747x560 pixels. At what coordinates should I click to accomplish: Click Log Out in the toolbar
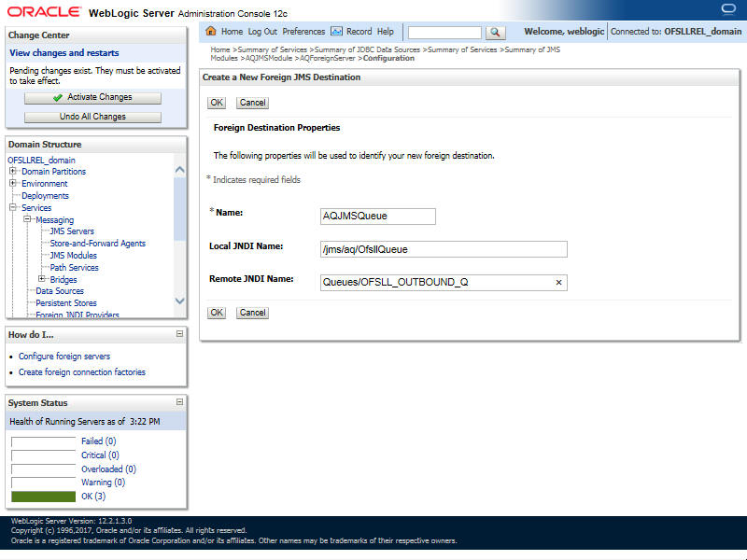point(262,32)
